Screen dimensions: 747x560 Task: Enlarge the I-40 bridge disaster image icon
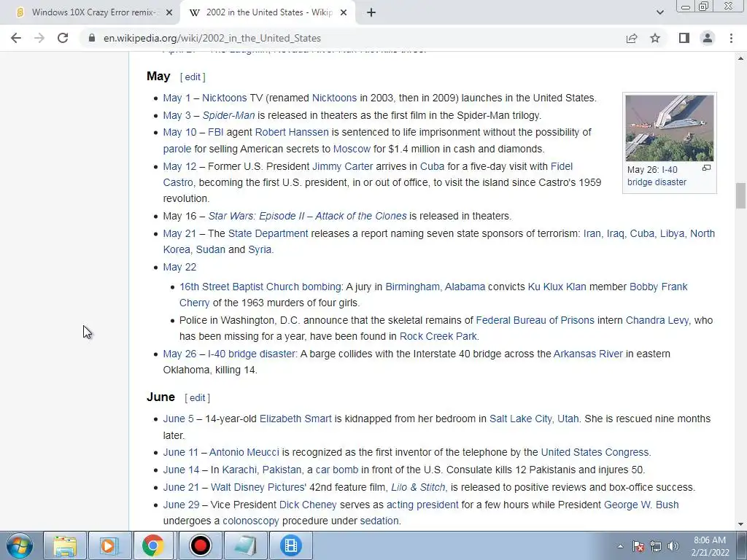(x=706, y=168)
